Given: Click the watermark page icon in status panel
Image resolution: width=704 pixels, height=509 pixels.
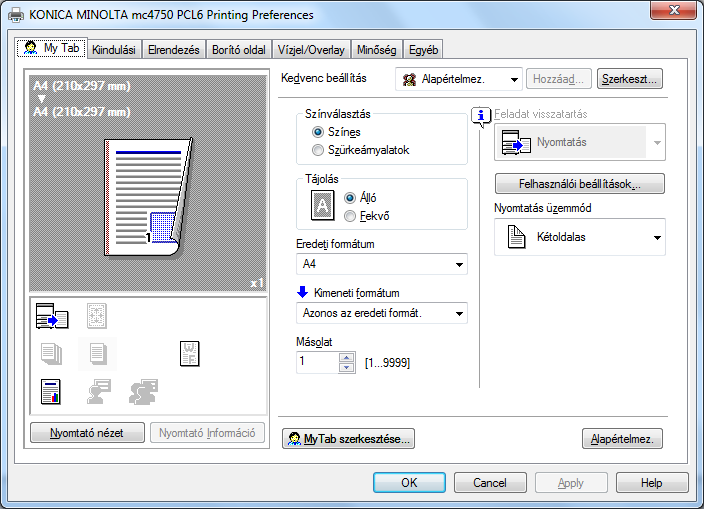Looking at the screenshot, I should pyautogui.click(x=189, y=354).
